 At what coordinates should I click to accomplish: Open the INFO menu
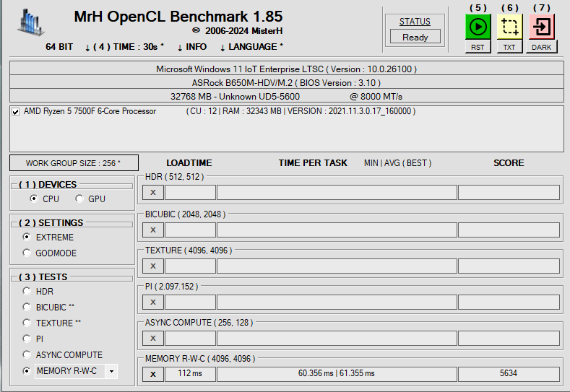[x=192, y=47]
